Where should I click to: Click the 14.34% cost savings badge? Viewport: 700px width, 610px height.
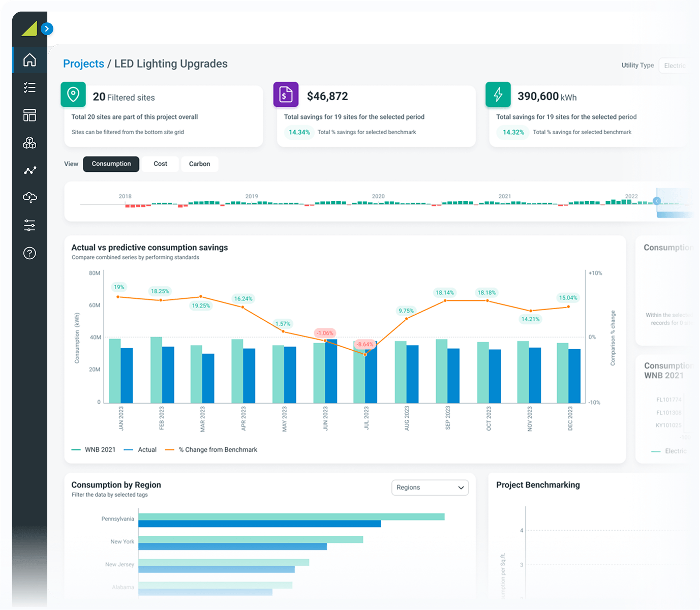click(299, 132)
